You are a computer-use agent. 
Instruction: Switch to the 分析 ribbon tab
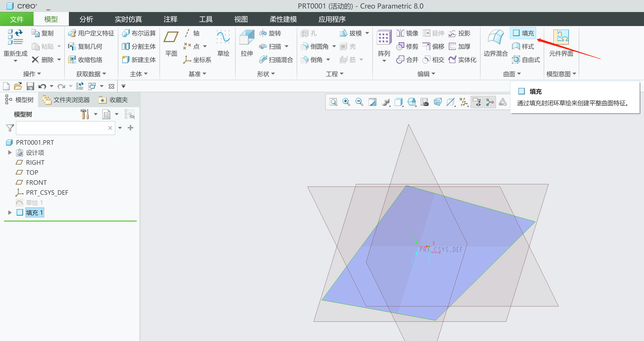tap(86, 19)
